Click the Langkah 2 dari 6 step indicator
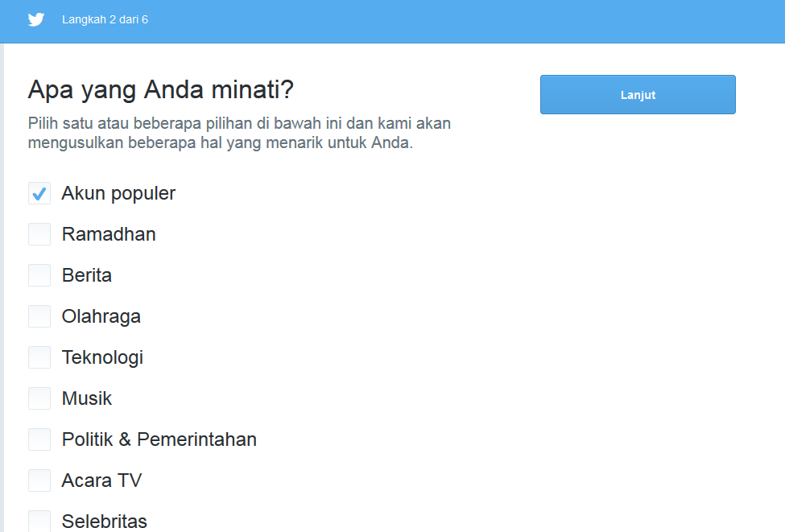The width and height of the screenshot is (785, 532). (105, 19)
